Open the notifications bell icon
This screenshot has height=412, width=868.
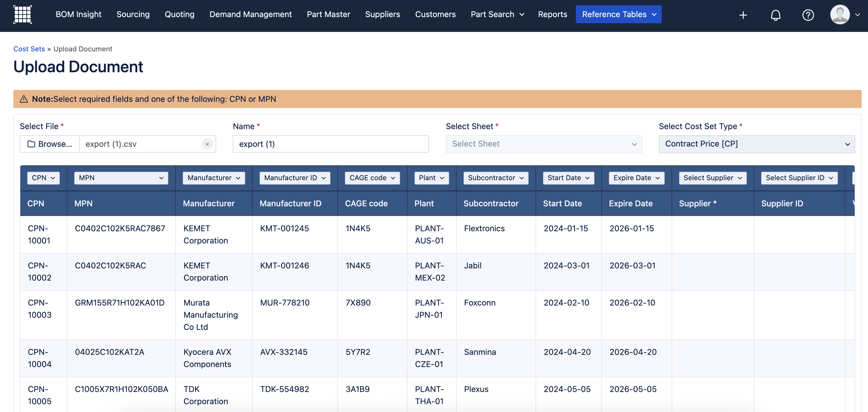(x=775, y=15)
